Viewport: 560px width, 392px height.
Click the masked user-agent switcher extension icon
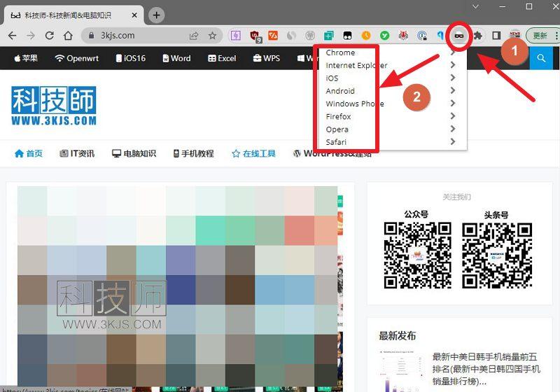tap(459, 35)
